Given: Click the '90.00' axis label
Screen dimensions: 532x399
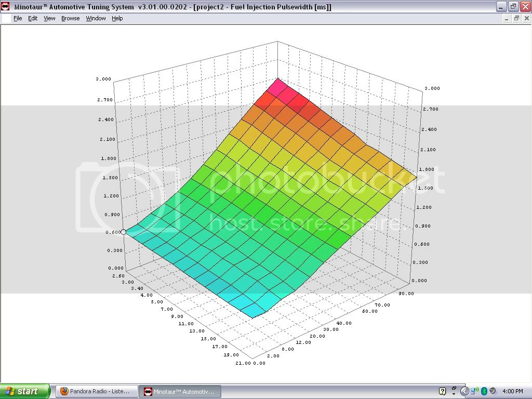Looking at the screenshot, I should [406, 294].
